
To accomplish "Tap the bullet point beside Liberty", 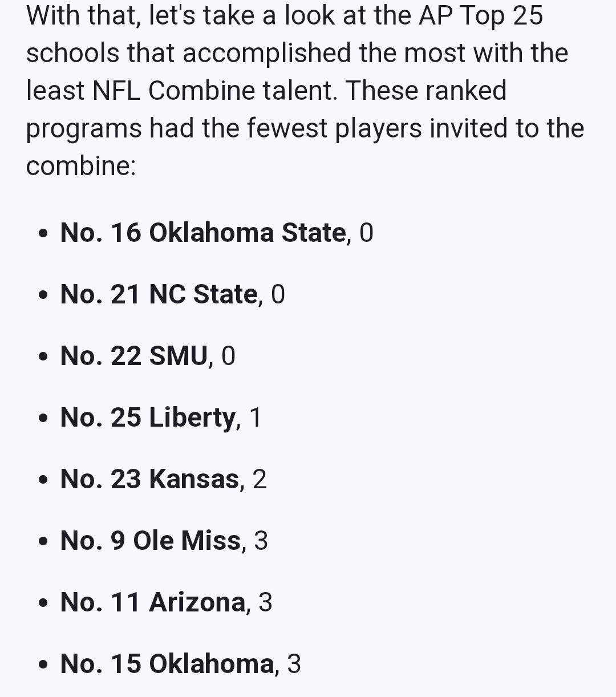I will pyautogui.click(x=43, y=419).
